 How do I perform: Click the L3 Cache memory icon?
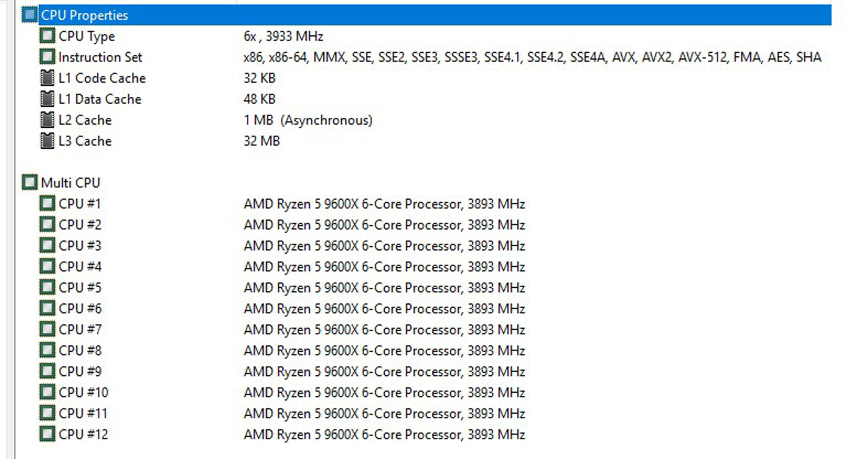click(x=47, y=141)
